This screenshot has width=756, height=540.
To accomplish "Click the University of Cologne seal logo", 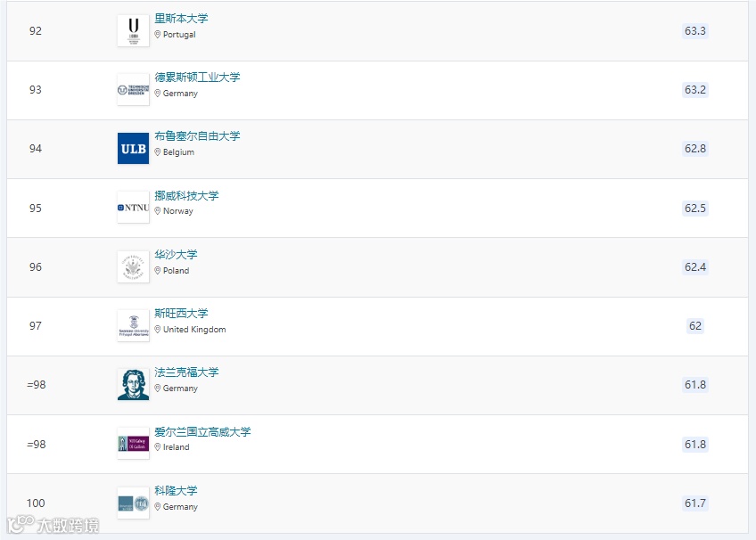I will (x=132, y=502).
